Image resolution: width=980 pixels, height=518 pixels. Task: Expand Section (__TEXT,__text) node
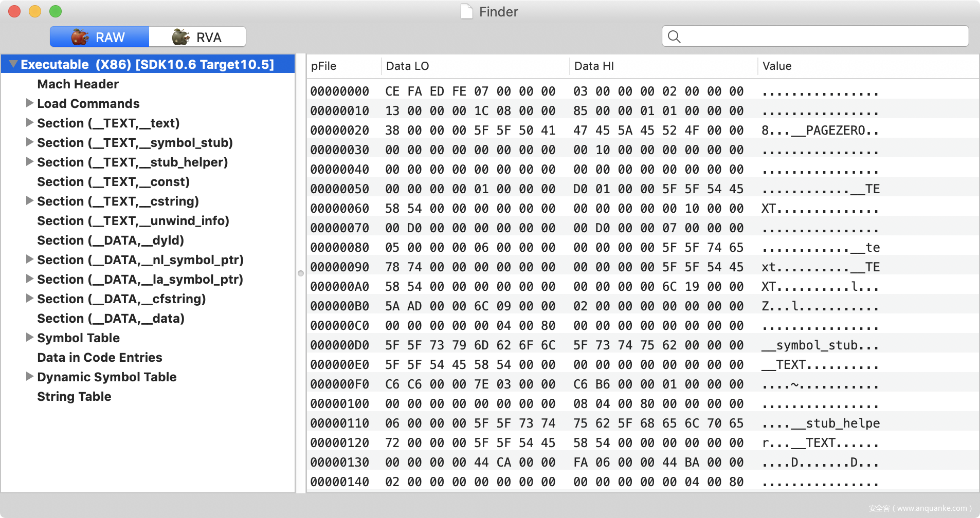[30, 123]
